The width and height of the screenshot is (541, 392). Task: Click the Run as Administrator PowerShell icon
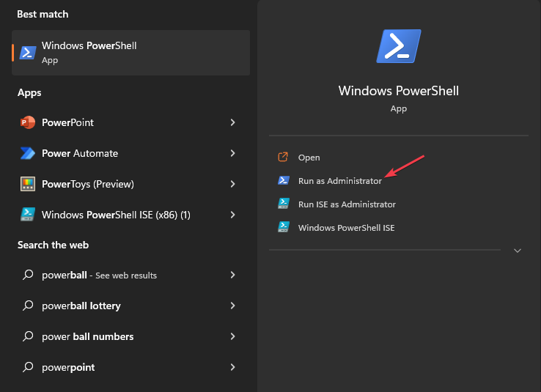coord(284,180)
